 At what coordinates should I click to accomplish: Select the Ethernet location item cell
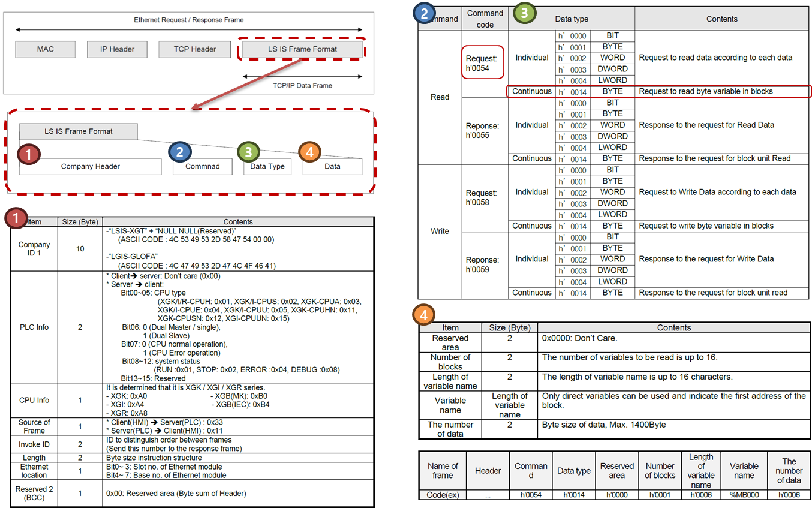coord(34,471)
